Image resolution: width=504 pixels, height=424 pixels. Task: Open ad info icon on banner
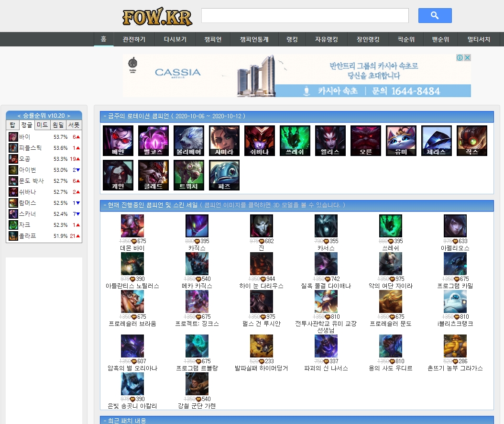point(460,57)
